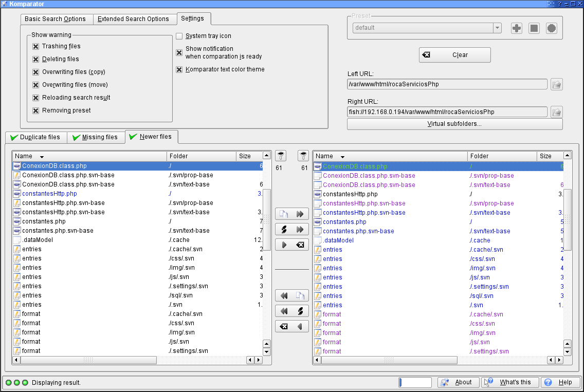Click the file icon of right constantesHttp.php row
584x392 pixels.
click(x=317, y=194)
